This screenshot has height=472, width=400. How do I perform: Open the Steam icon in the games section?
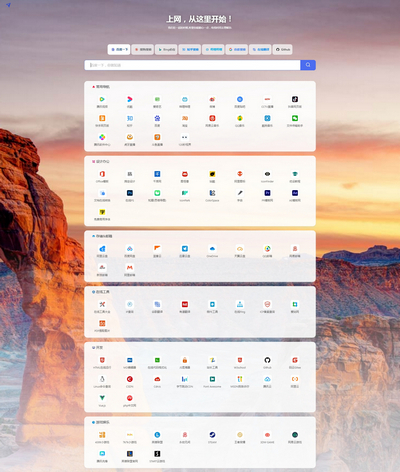pyautogui.click(x=212, y=435)
